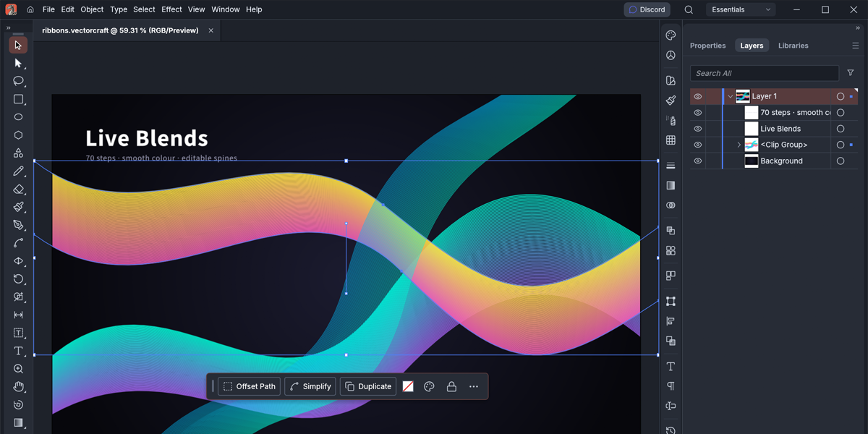Open the Effect menu
The height and width of the screenshot is (434, 868).
[x=171, y=9]
